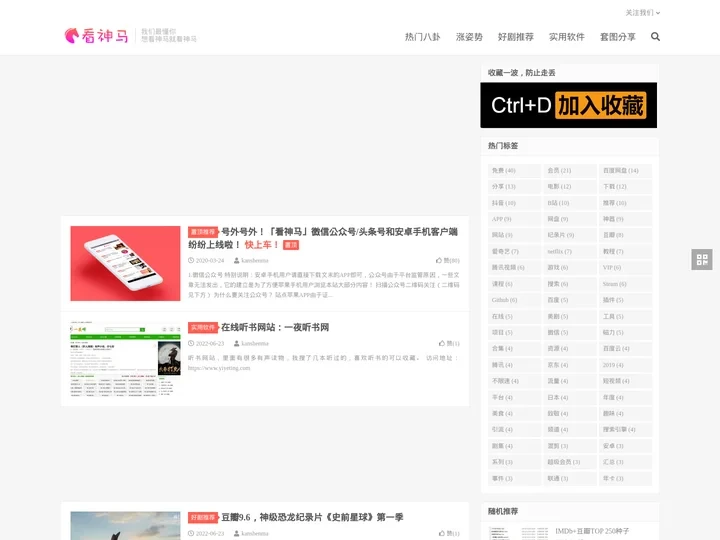This screenshot has width=720, height=540.
Task: Click the 实用软件 badge on 听书 article
Action: click(x=202, y=327)
